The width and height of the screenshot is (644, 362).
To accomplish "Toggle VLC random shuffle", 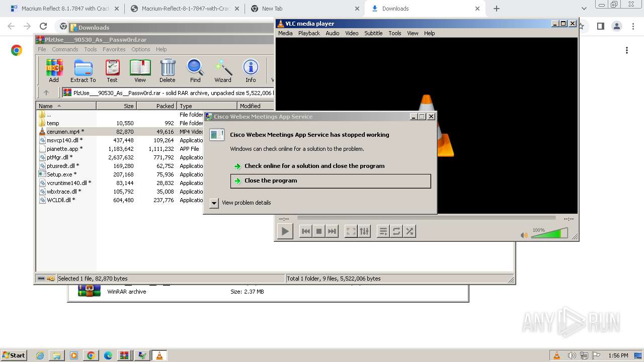I will (410, 231).
